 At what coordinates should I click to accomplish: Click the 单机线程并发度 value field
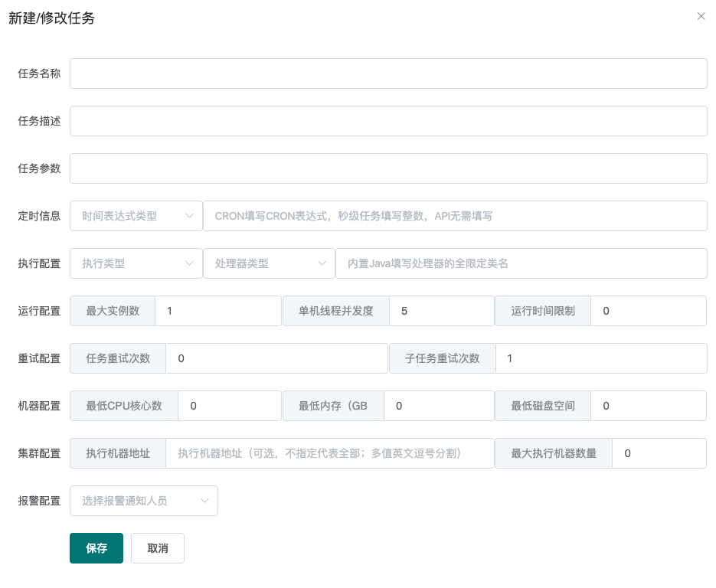442,311
